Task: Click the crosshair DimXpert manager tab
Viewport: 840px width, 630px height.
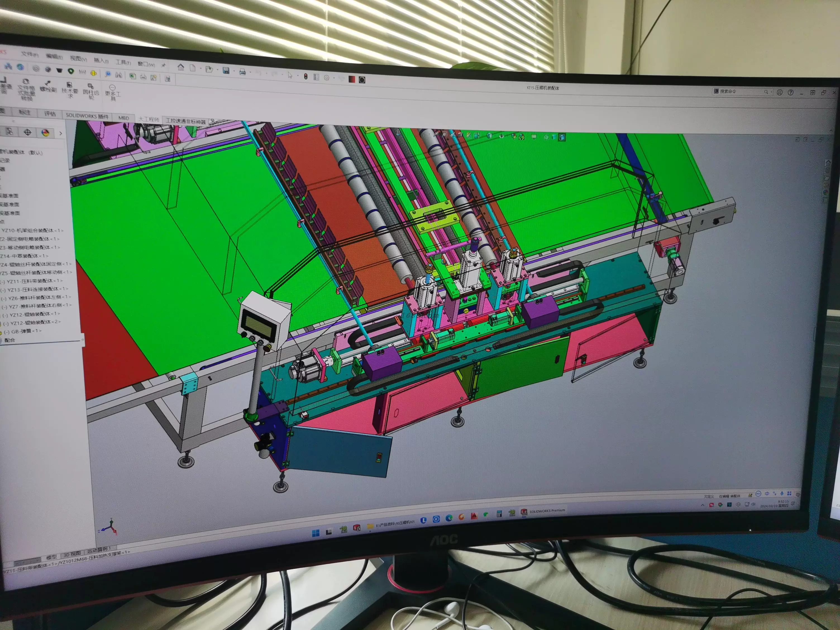Action: click(27, 132)
